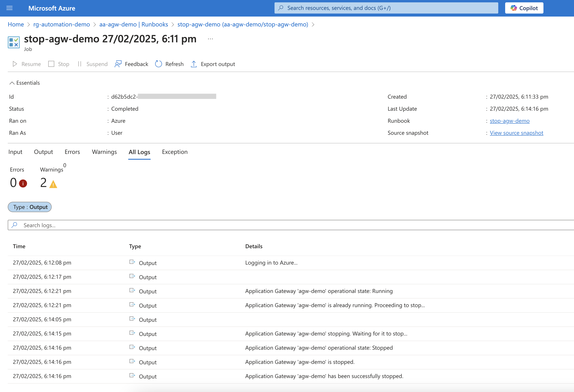Click output icon on 6:14:15 pm row

click(x=132, y=333)
